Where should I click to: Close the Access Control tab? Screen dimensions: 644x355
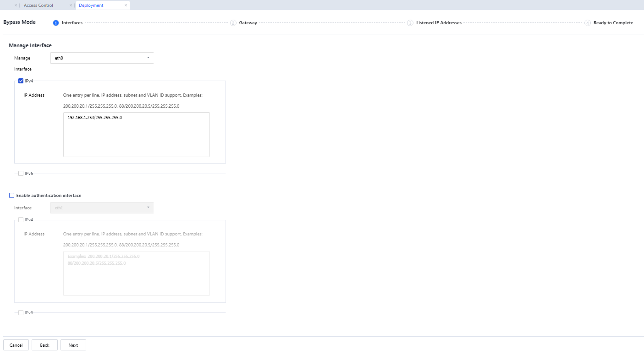pyautogui.click(x=71, y=5)
